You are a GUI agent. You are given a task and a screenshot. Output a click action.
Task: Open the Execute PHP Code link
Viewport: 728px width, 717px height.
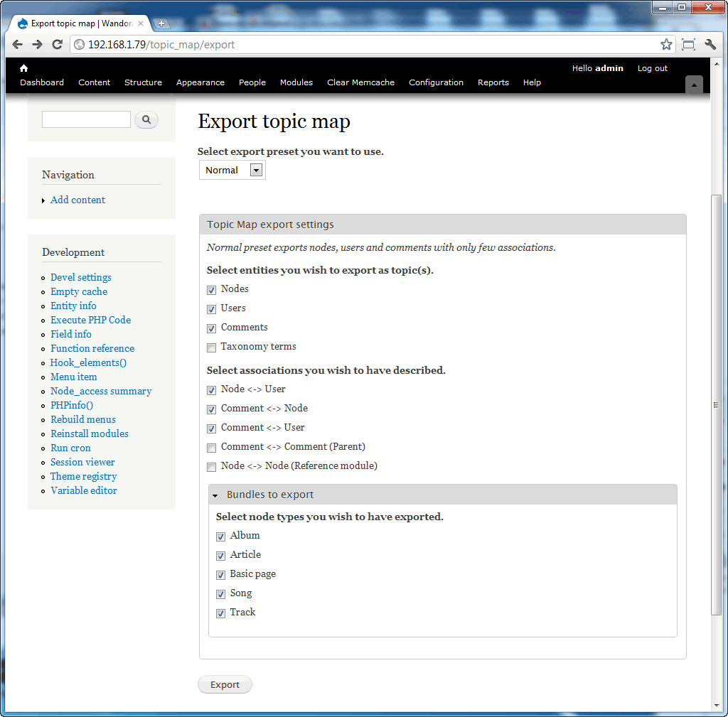pos(90,320)
